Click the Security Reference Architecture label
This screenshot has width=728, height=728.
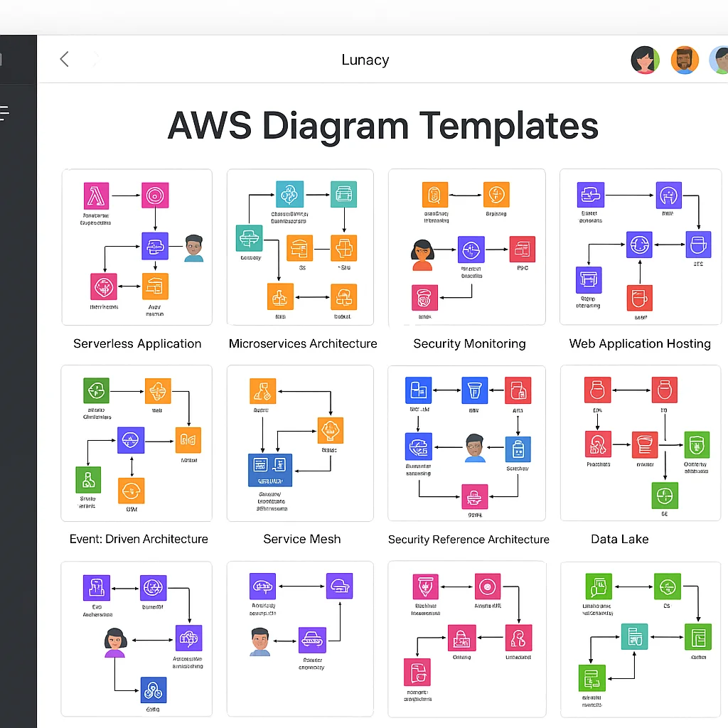tap(468, 540)
